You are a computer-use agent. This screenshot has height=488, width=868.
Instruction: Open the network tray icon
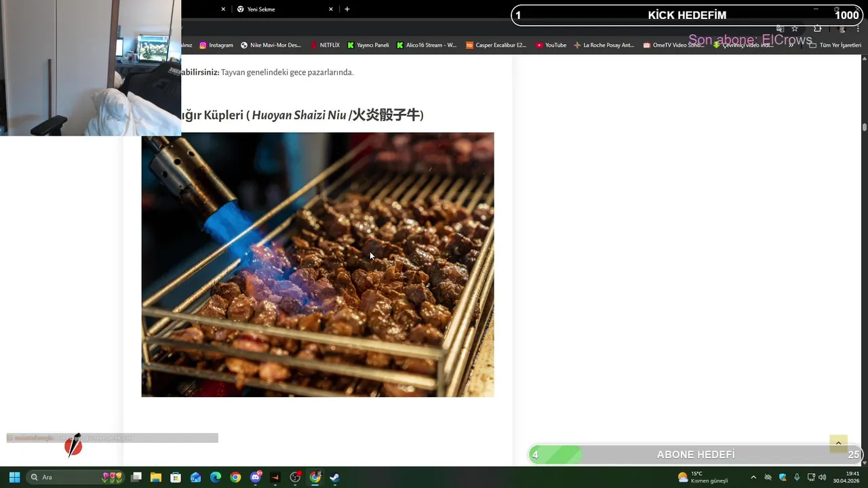[x=811, y=477]
